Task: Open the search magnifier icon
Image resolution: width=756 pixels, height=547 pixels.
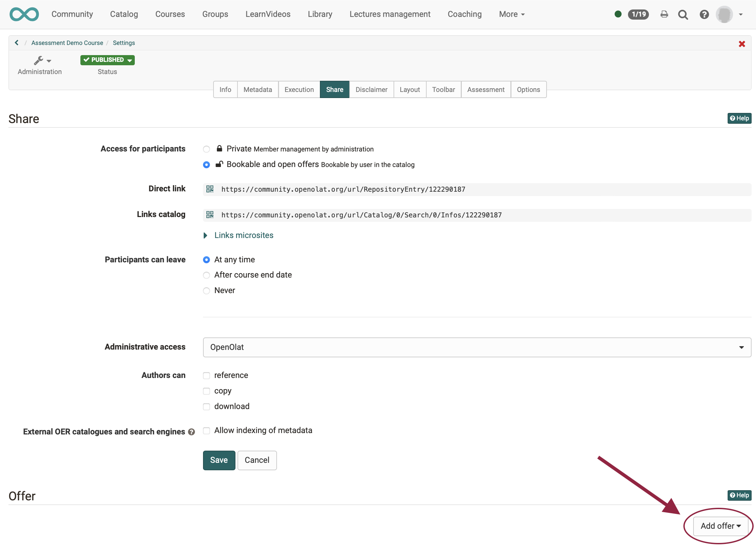Action: tap(683, 15)
